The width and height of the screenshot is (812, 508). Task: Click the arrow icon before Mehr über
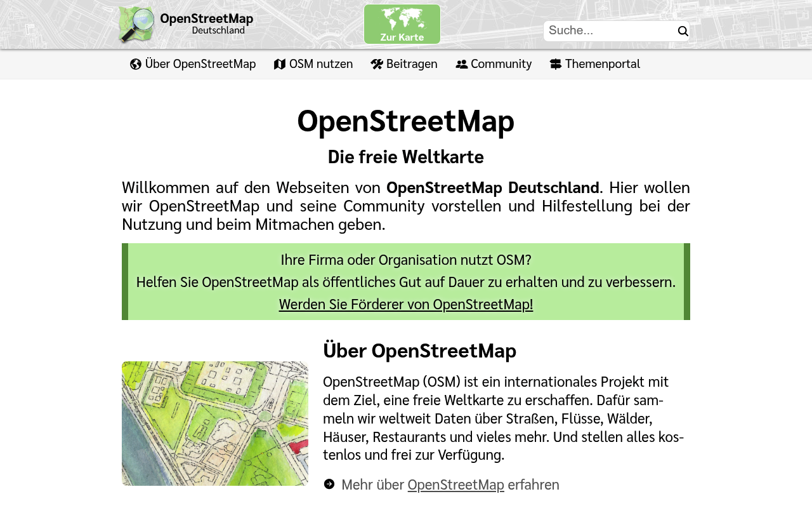tap(329, 485)
